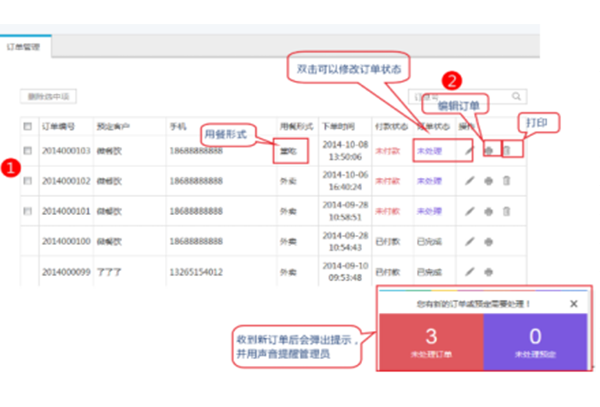Screen dimensions: 600x407
Task: Click the 付款状态 column header
Action: tap(391, 126)
